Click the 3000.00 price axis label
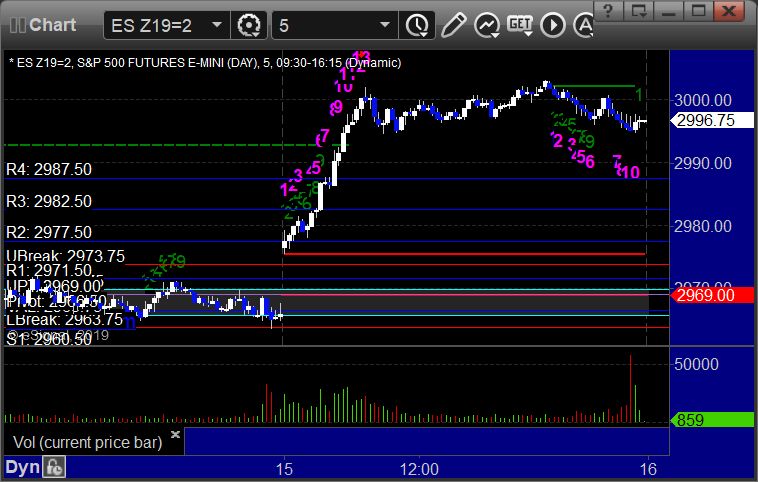Viewport: 758px width, 482px height. tap(703, 101)
